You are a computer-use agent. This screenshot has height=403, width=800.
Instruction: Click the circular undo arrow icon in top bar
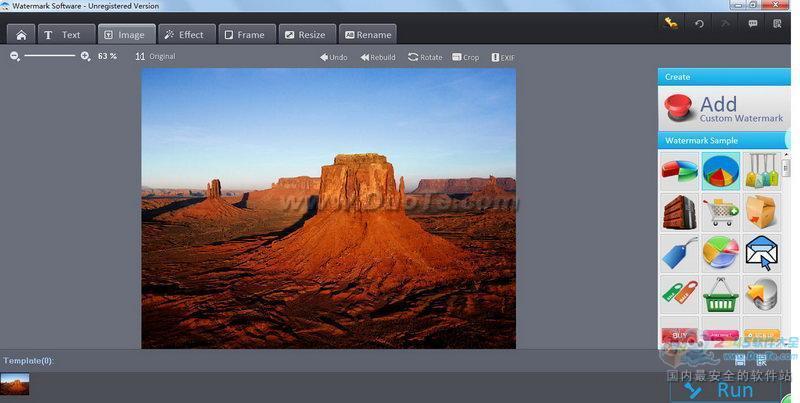pyautogui.click(x=699, y=23)
